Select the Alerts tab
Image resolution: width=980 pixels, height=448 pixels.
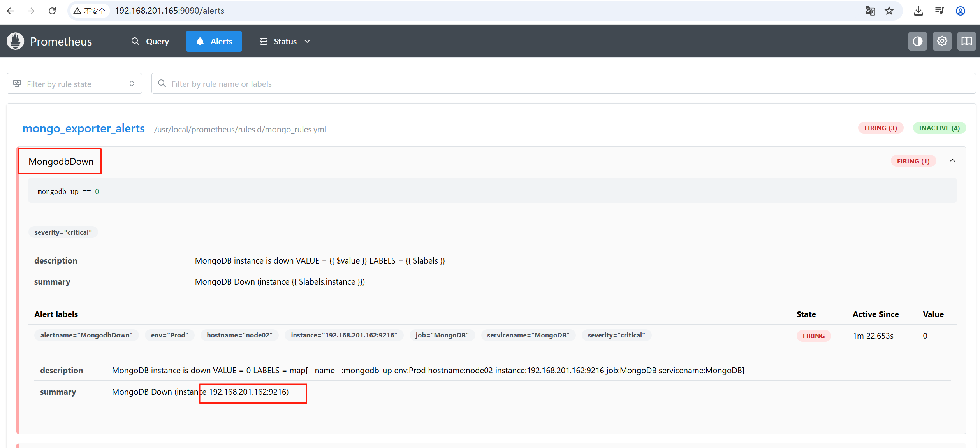[214, 41]
